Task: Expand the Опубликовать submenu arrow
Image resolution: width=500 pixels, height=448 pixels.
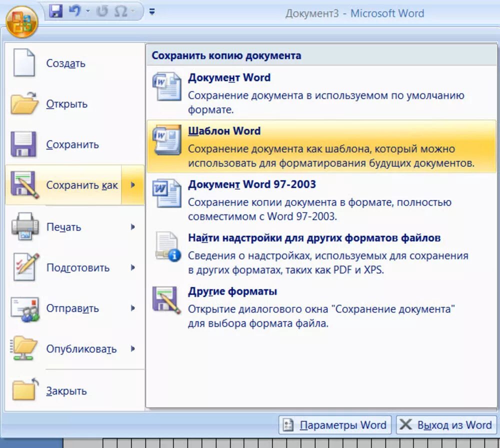Action: point(133,349)
